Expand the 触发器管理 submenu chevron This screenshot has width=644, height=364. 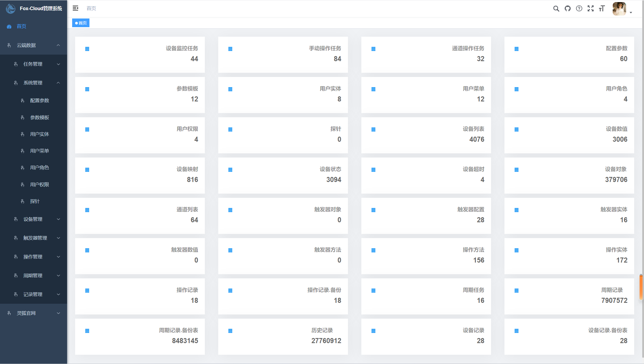pyautogui.click(x=58, y=238)
